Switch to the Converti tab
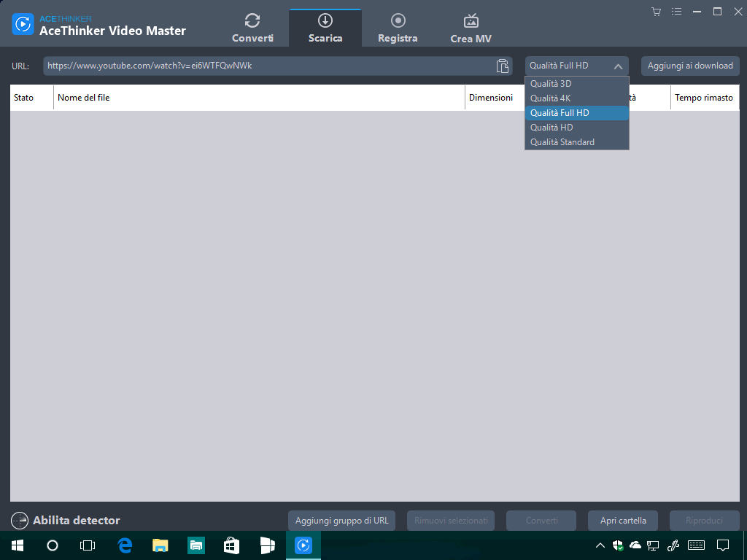Image resolution: width=747 pixels, height=560 pixels. point(252,28)
